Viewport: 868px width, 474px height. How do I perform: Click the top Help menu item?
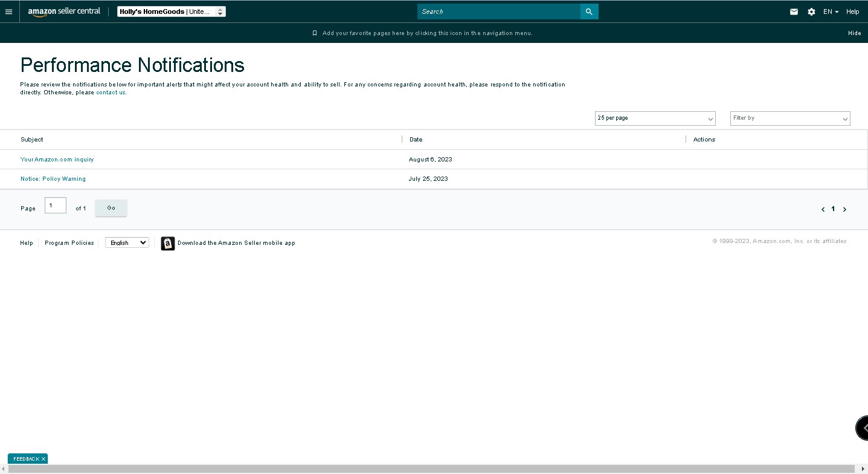pyautogui.click(x=852, y=11)
